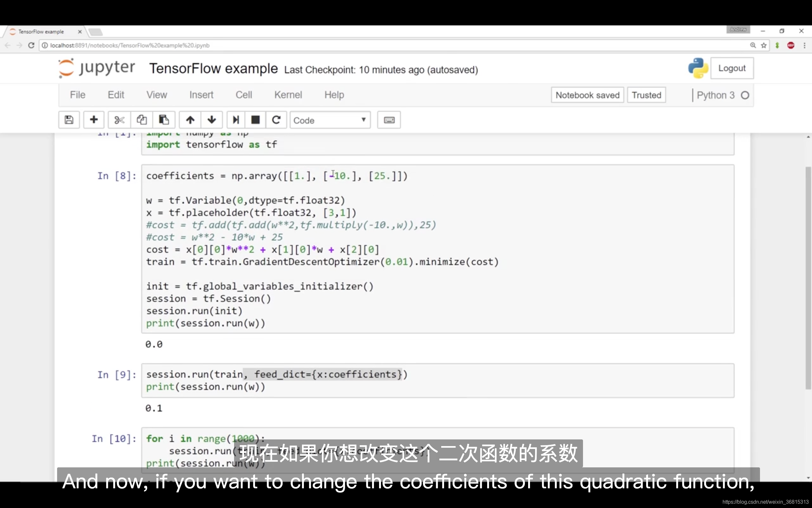Click the Andrew profile button in Chrome
Image resolution: width=812 pixels, height=508 pixels.
point(738,30)
